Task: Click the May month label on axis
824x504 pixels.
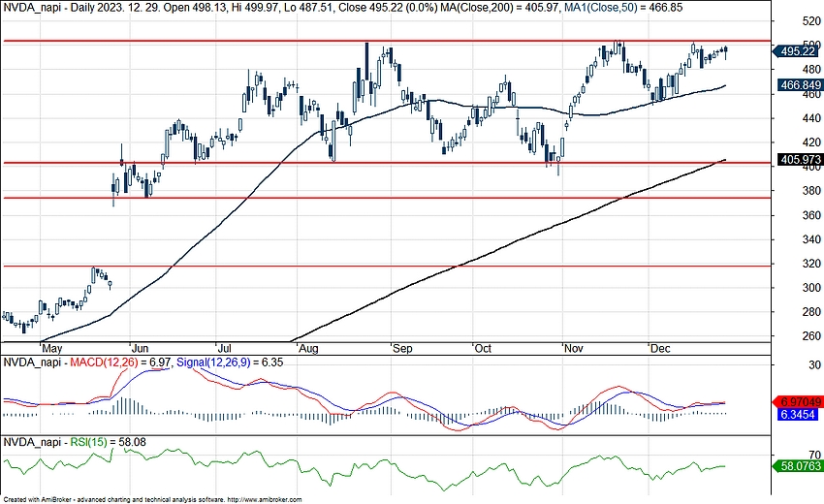Action: [52, 348]
